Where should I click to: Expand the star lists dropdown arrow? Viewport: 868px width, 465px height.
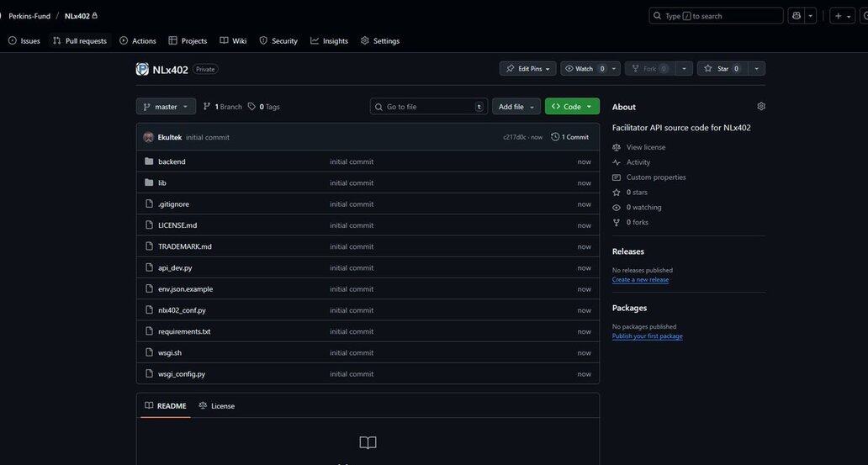[x=756, y=69]
